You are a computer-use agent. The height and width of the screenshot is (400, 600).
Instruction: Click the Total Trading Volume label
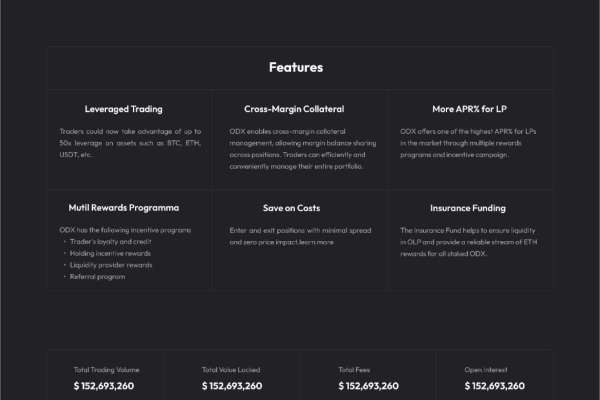click(106, 370)
